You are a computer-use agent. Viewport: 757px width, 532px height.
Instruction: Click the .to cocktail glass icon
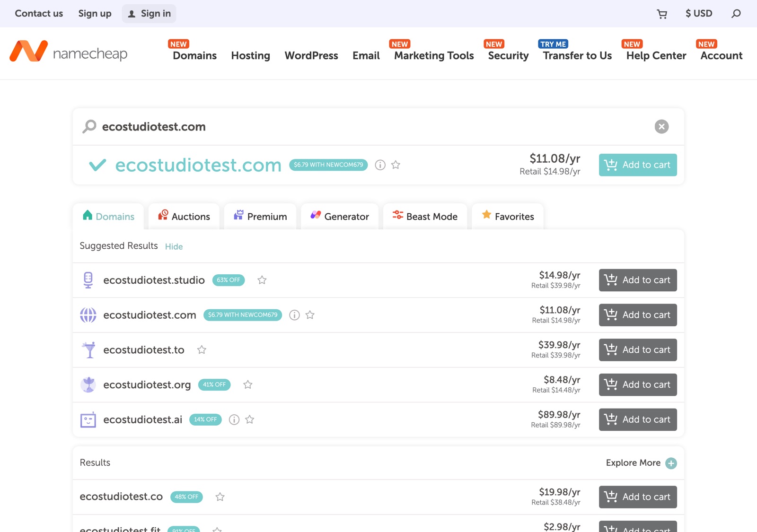click(88, 350)
